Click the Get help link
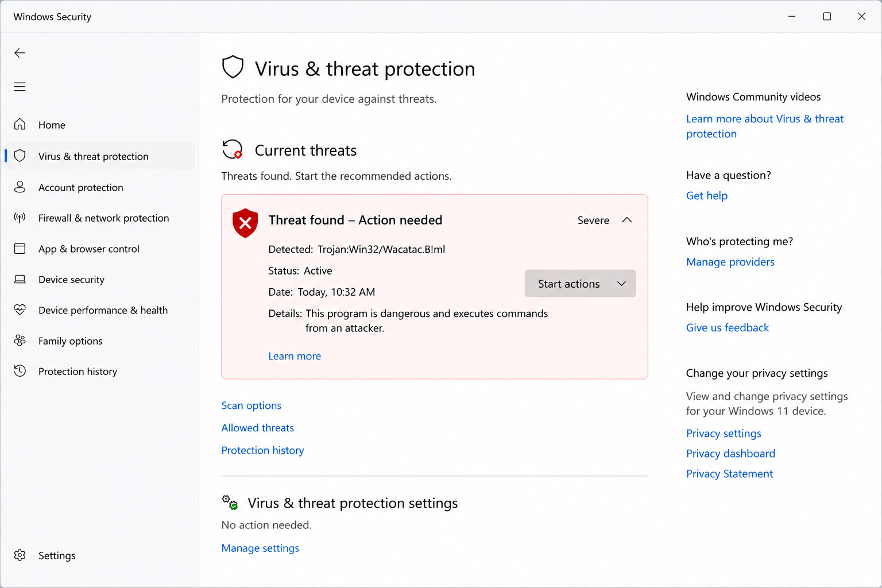Image resolution: width=882 pixels, height=588 pixels. pos(707,195)
